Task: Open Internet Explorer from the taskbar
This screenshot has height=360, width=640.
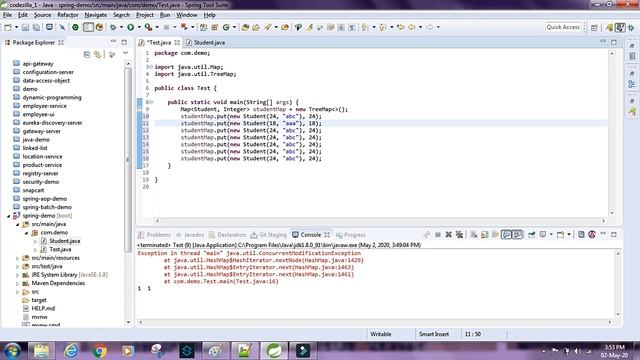Action: point(71,351)
